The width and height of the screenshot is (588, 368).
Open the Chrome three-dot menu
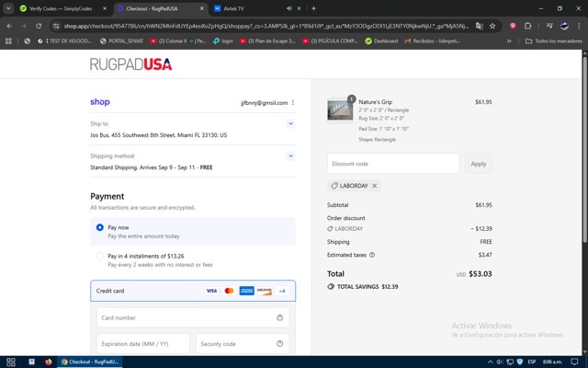pyautogui.click(x=579, y=26)
